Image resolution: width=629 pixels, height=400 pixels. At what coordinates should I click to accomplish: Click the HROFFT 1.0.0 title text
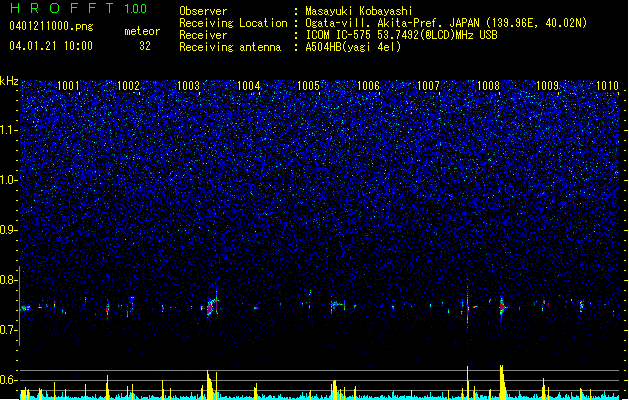pyautogui.click(x=79, y=8)
